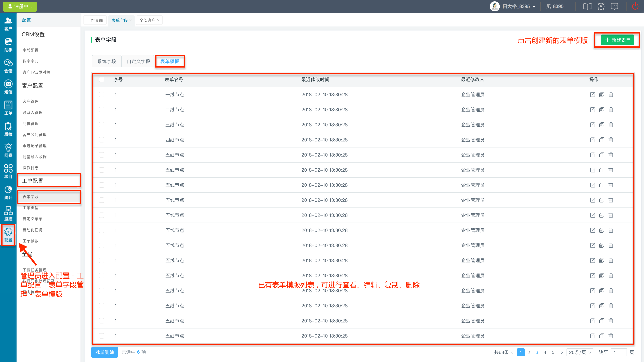Select current page 1 in pagination
The image size is (644, 362).
521,352
